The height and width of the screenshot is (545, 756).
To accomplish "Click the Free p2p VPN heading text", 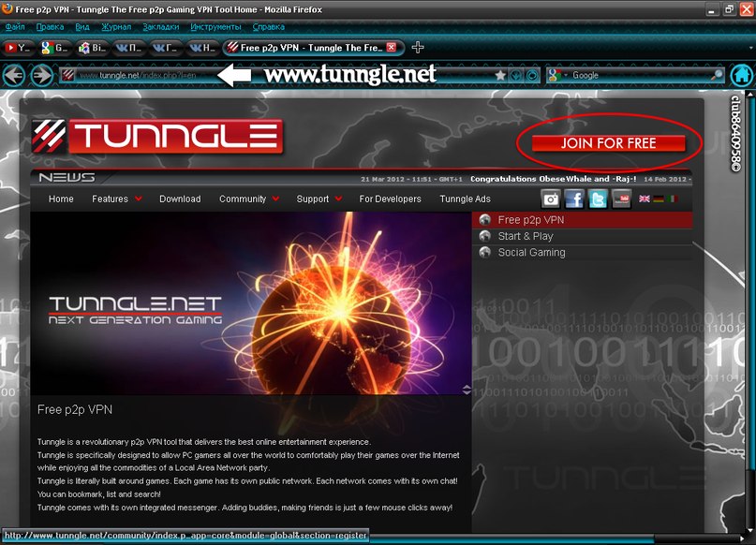I will pyautogui.click(x=75, y=409).
